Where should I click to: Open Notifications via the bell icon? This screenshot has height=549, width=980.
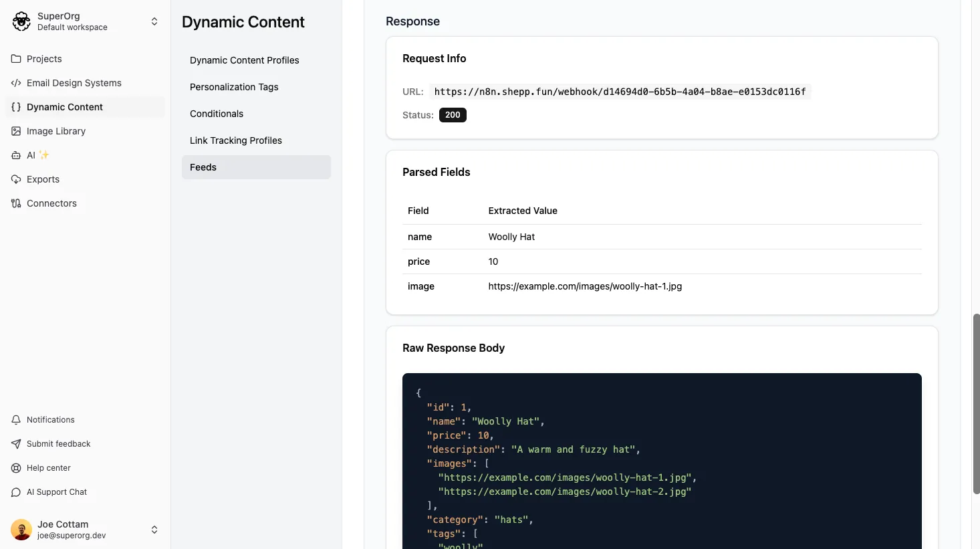[15, 419]
